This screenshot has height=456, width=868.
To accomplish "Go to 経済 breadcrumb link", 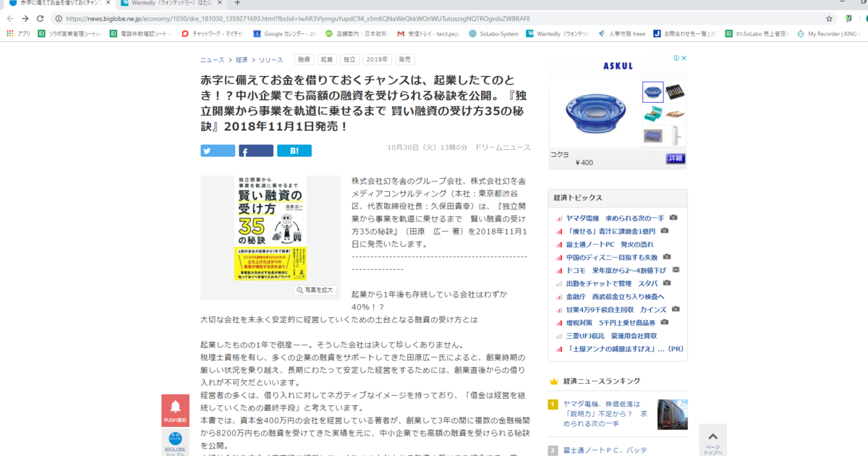I will point(242,60).
